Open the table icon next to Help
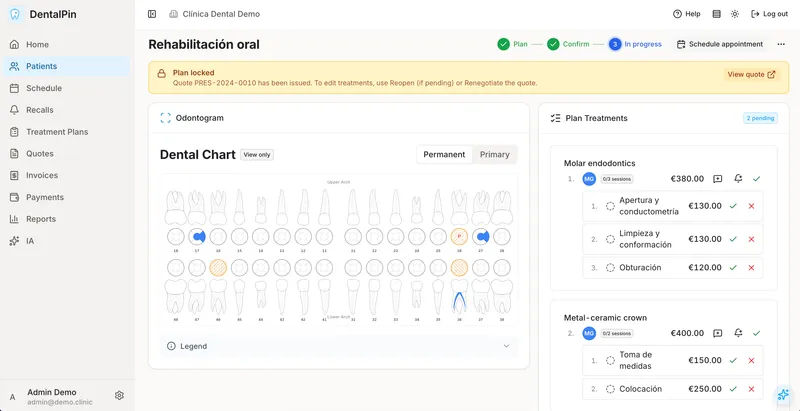 click(x=716, y=14)
